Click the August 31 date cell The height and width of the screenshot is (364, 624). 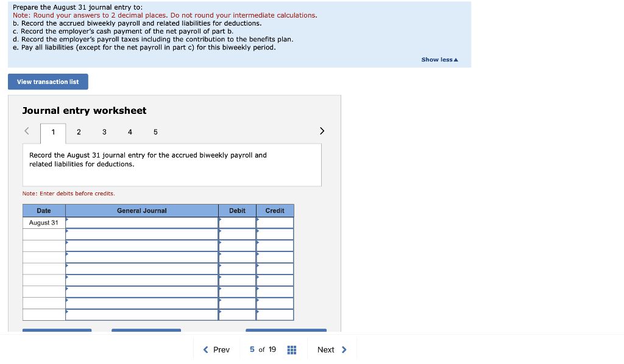(x=44, y=223)
